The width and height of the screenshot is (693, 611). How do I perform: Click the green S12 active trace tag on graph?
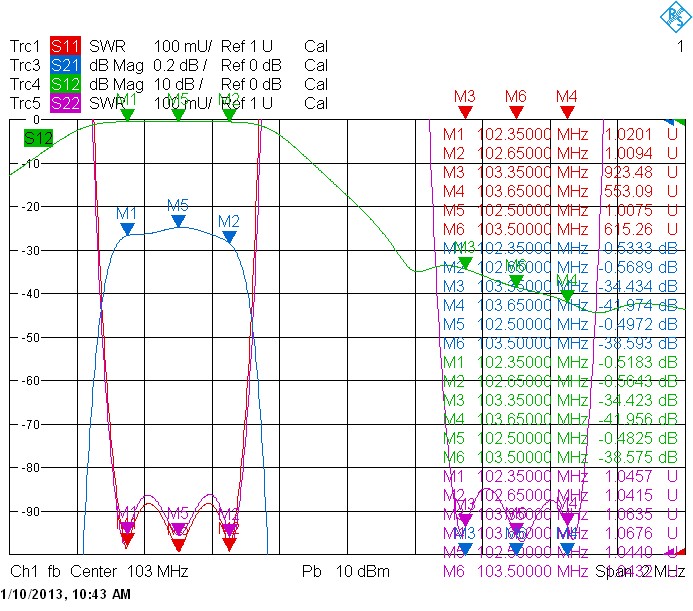(38, 138)
